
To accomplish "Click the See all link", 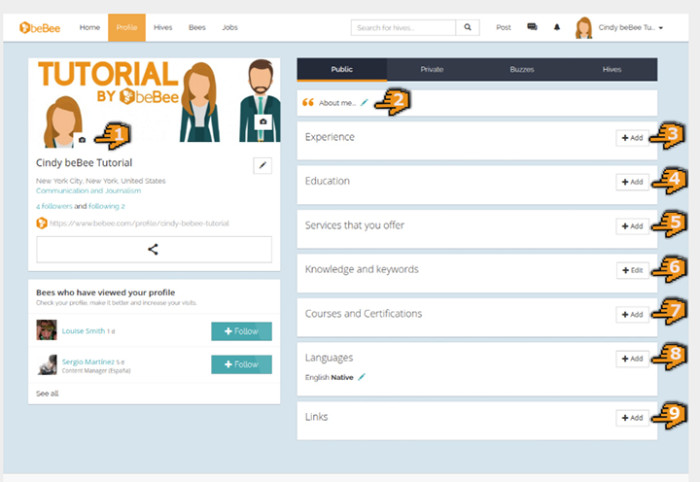I will [47, 393].
